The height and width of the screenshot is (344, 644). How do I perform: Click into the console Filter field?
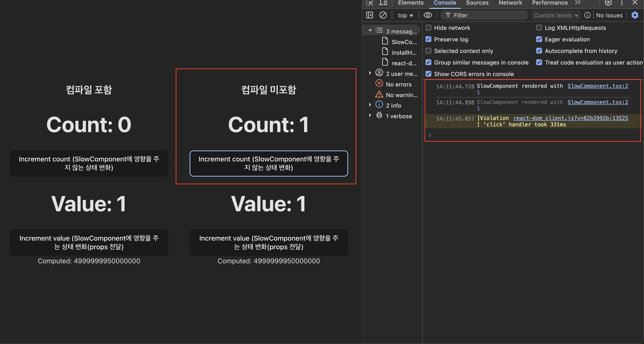[487, 15]
